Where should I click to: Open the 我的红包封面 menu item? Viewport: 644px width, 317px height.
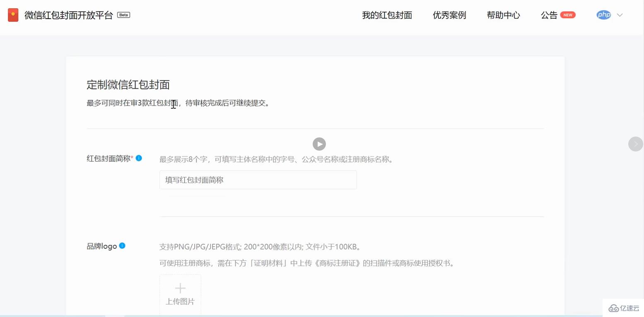tap(387, 15)
